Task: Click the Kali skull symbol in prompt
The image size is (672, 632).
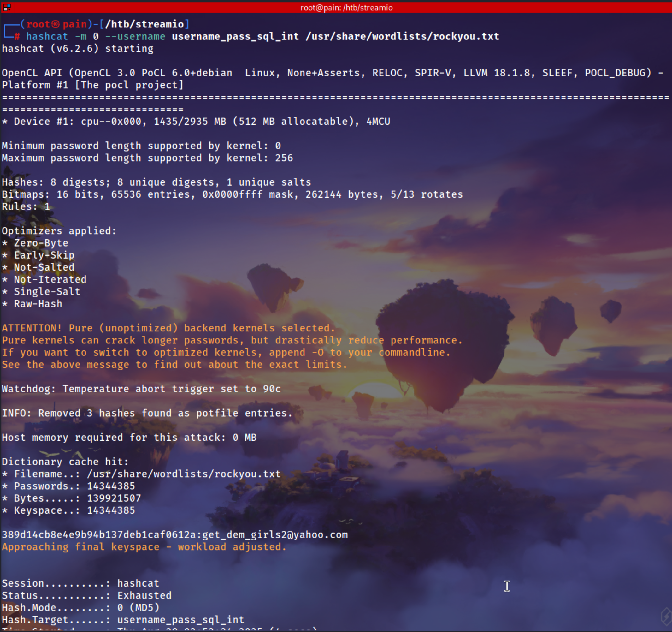Action: tap(56, 24)
